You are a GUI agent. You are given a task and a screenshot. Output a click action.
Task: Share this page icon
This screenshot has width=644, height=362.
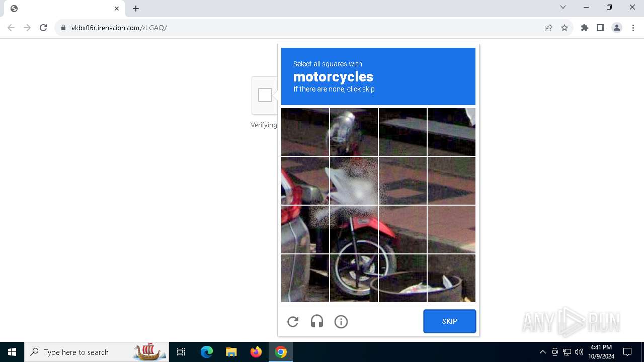click(548, 28)
